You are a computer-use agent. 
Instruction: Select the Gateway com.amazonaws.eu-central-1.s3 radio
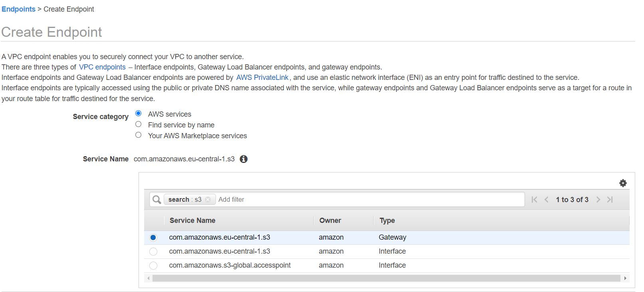[x=153, y=238]
